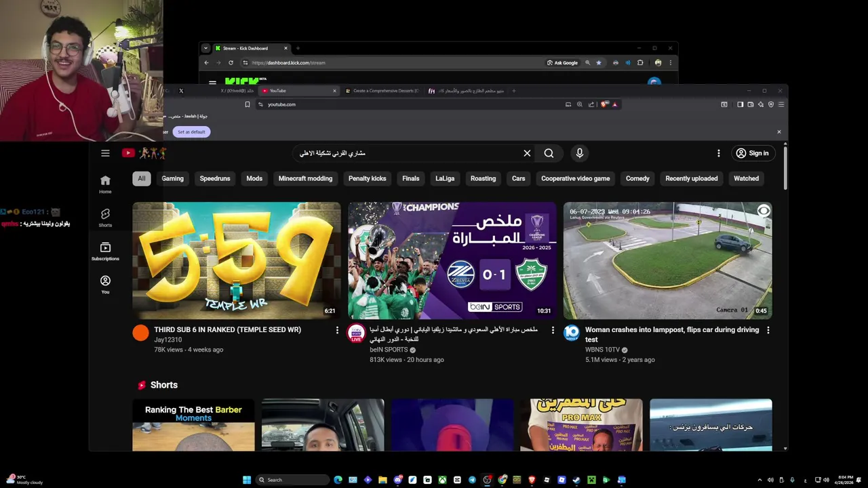Open Shorts in YouTube sidebar
The image size is (868, 488).
tap(105, 218)
